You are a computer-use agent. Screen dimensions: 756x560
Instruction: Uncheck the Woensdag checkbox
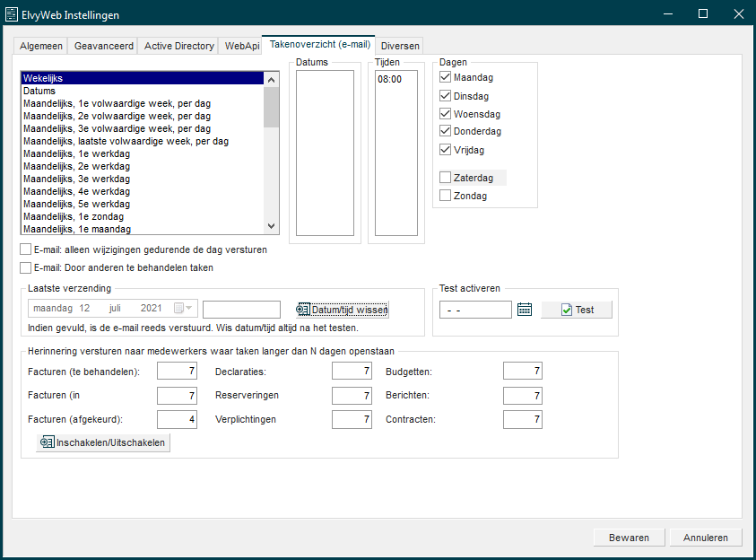(x=445, y=114)
